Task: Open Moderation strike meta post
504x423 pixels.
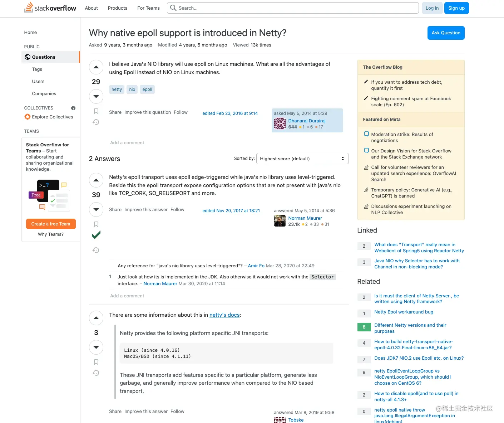Action: pyautogui.click(x=402, y=137)
